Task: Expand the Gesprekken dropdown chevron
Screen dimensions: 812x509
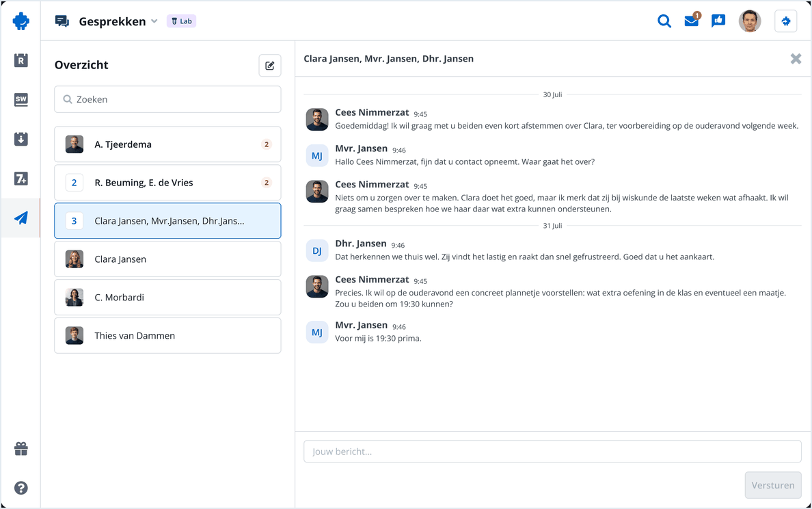Action: [154, 21]
